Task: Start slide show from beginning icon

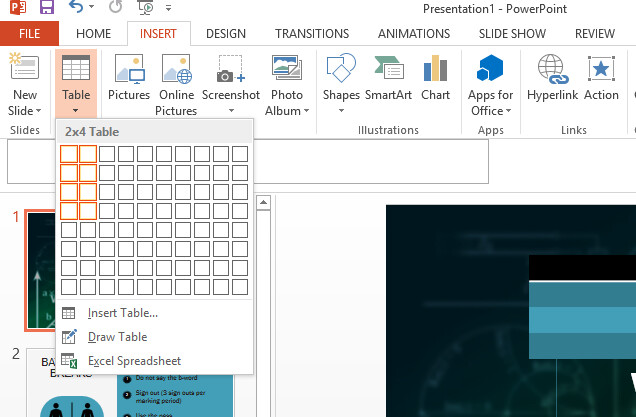Action: coord(146,7)
